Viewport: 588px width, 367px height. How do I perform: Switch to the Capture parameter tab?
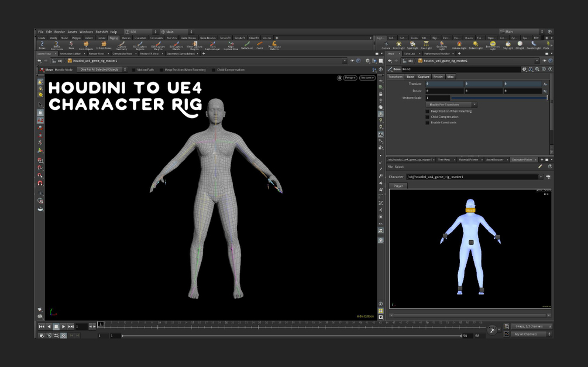tap(424, 77)
